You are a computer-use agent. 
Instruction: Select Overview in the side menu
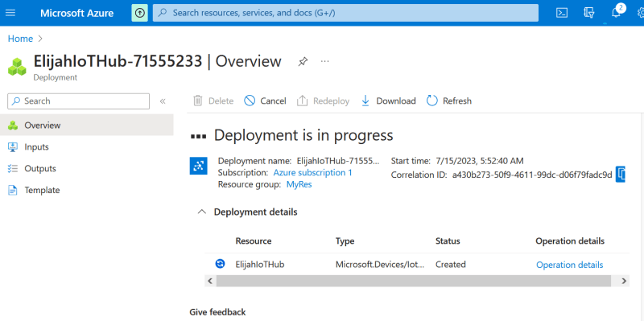pos(87,126)
